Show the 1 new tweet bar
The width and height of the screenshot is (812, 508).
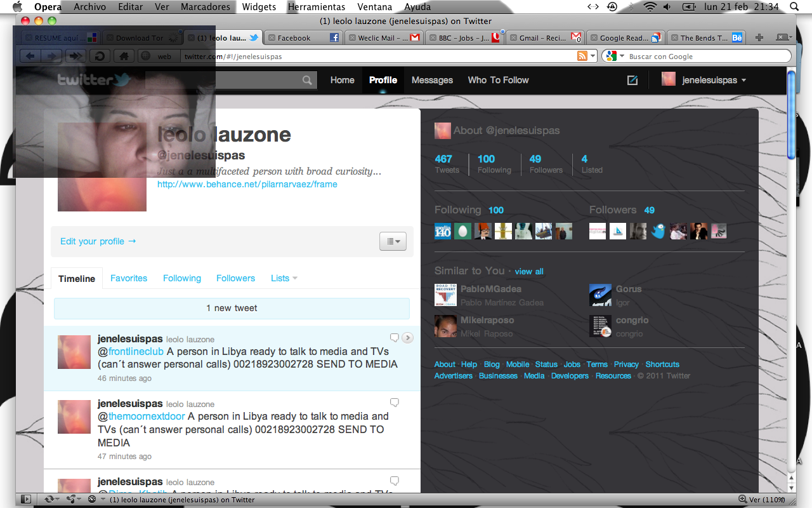[x=232, y=308]
